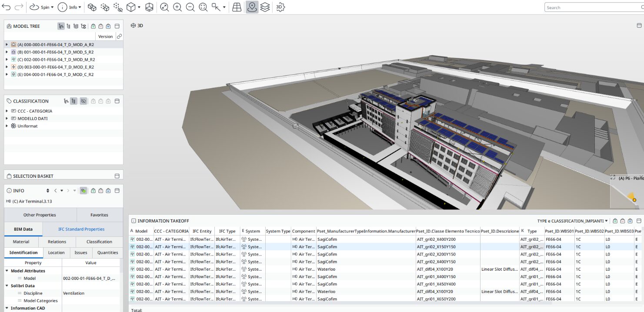Click the Undo arrow in the toolbar

[6, 7]
